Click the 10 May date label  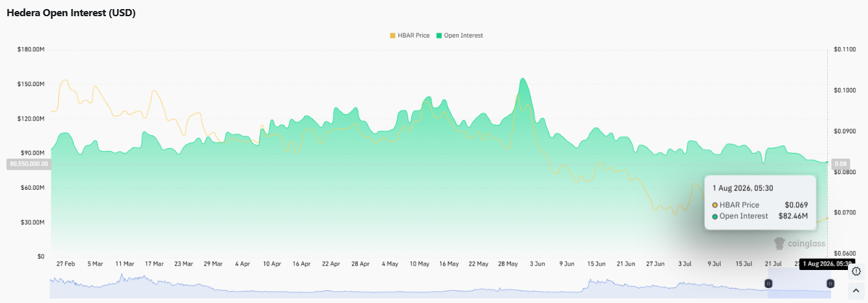coord(419,264)
